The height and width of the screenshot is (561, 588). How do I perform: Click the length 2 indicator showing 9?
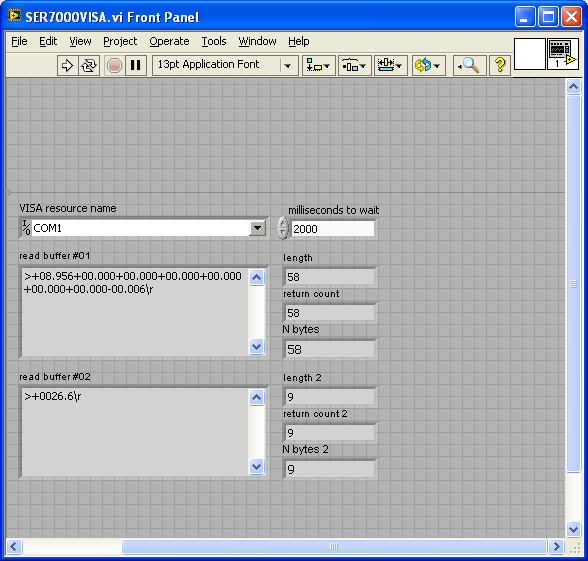coord(330,397)
